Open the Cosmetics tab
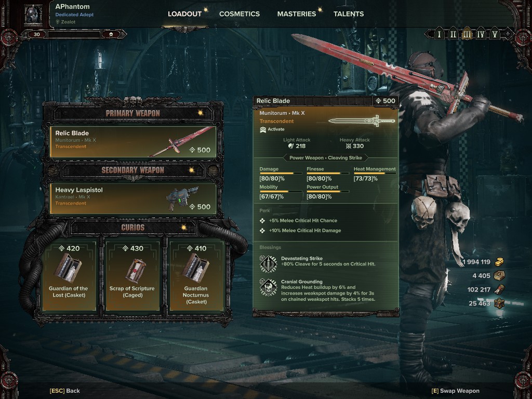This screenshot has width=532, height=399. click(239, 14)
